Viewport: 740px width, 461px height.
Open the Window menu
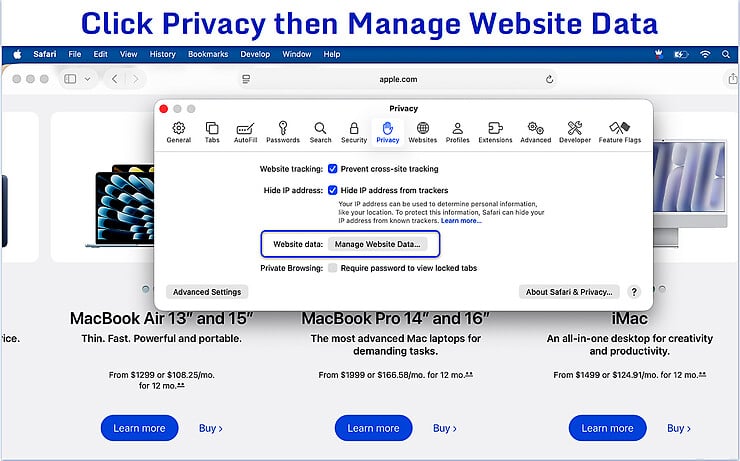[297, 54]
